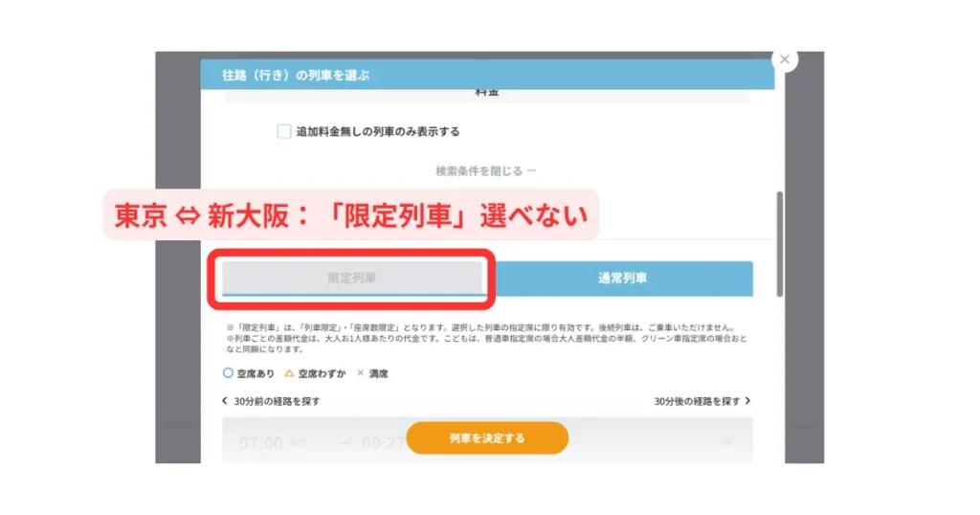
Task: Collapse search conditions via 検索条件を閉じる
Action: [479, 171]
